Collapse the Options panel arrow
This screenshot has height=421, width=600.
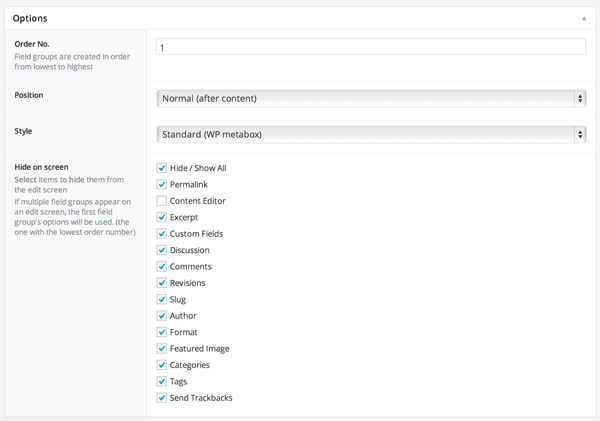[x=584, y=18]
